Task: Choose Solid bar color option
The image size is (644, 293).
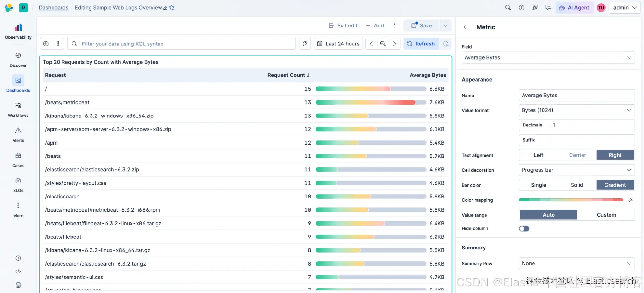Action: pos(577,185)
